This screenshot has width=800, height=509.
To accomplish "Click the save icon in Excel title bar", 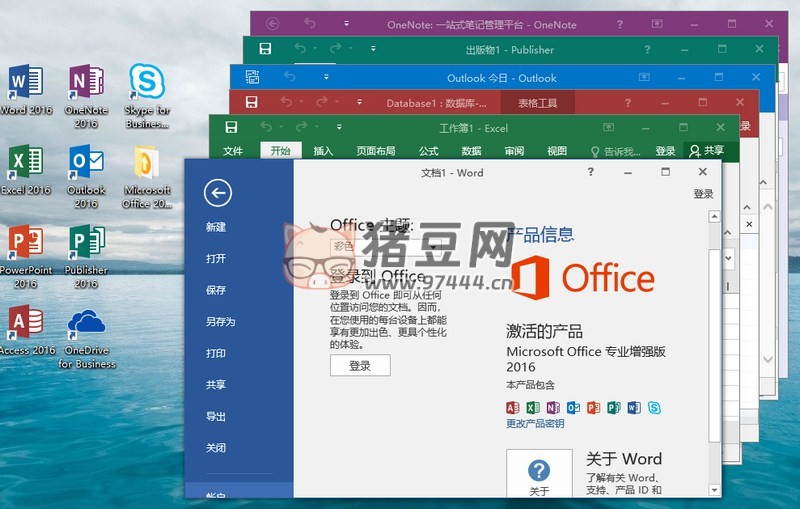I will [x=231, y=127].
